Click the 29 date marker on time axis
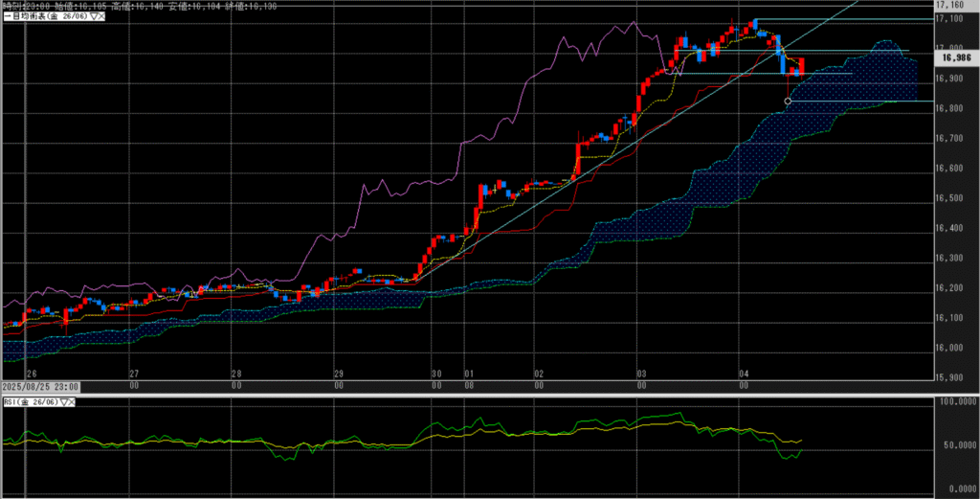Viewport: 980px width, 499px height. 338,374
